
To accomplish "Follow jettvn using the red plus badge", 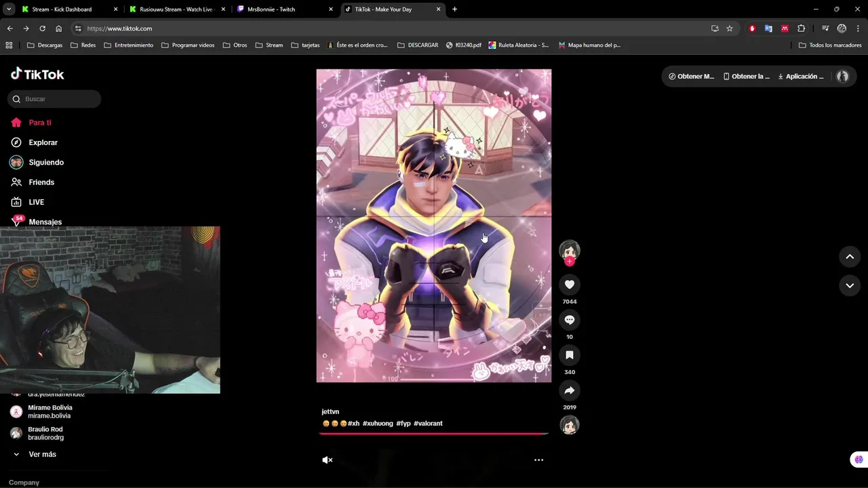I will tap(570, 261).
